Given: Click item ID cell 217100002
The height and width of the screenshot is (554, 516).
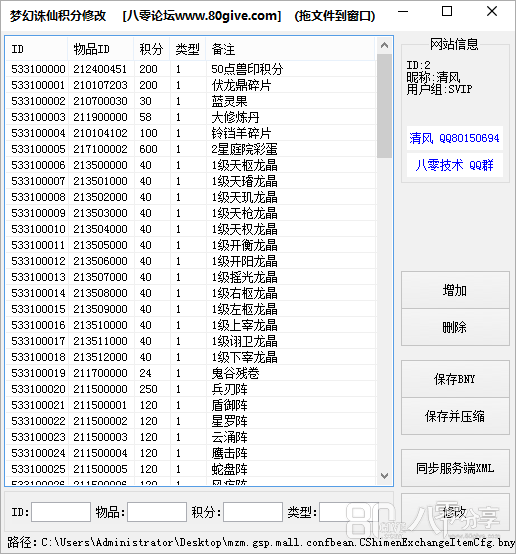Looking at the screenshot, I should tap(100, 149).
